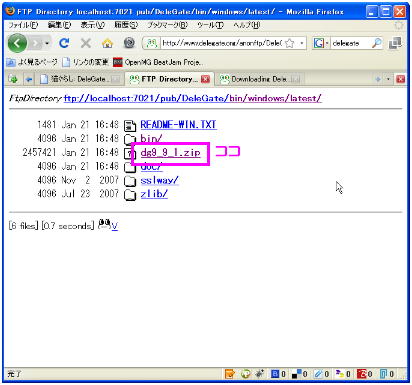Click the folder icon beside sslway/
Viewport: 412px width, 385px height.
click(x=130, y=181)
